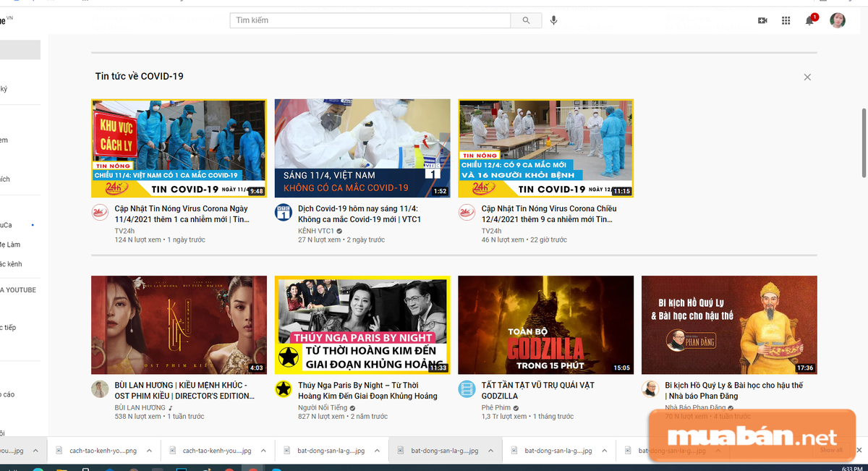Open channel avatar beside Cập Nhật 11/4/2021 video
Viewport: 868px width, 471px height.
pos(100,213)
